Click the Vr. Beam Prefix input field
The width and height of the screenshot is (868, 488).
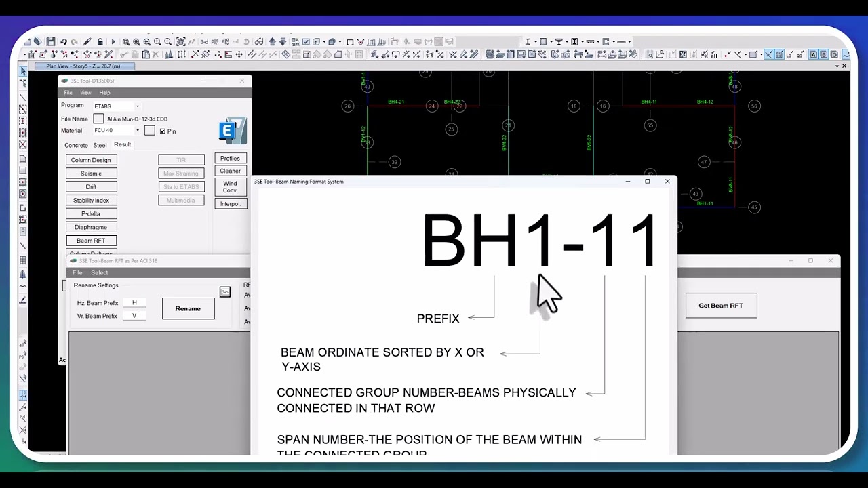pyautogui.click(x=134, y=316)
